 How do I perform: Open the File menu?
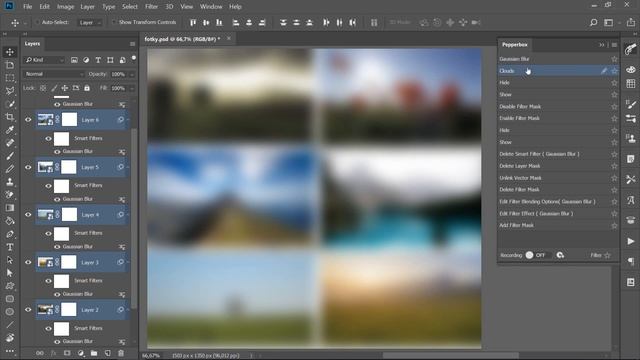(x=28, y=7)
